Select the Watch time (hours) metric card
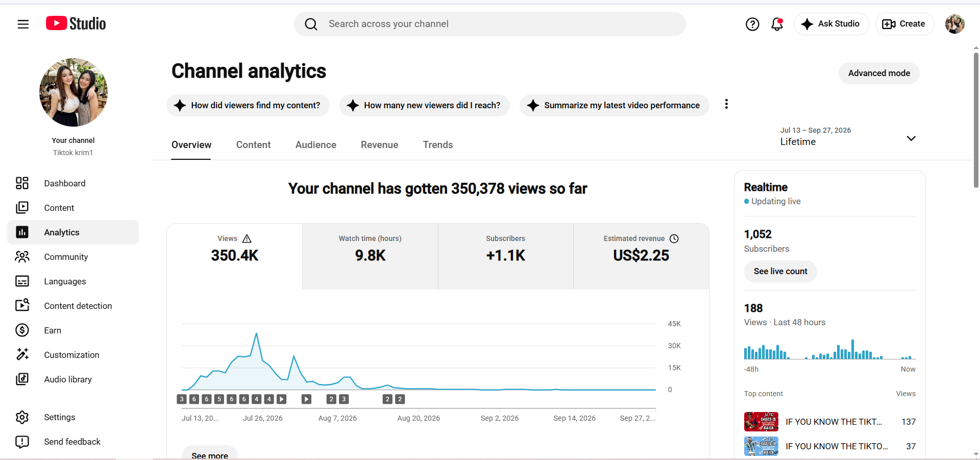 click(x=370, y=256)
